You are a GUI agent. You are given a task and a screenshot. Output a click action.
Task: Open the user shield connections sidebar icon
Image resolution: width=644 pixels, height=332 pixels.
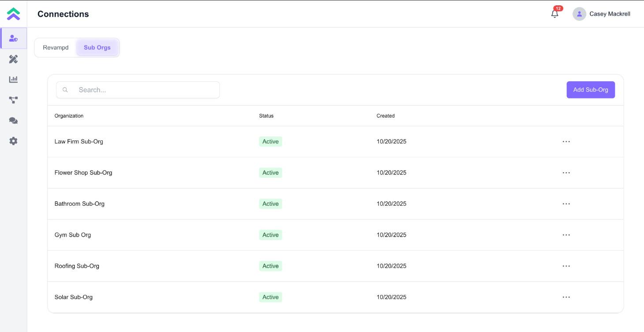(x=13, y=38)
